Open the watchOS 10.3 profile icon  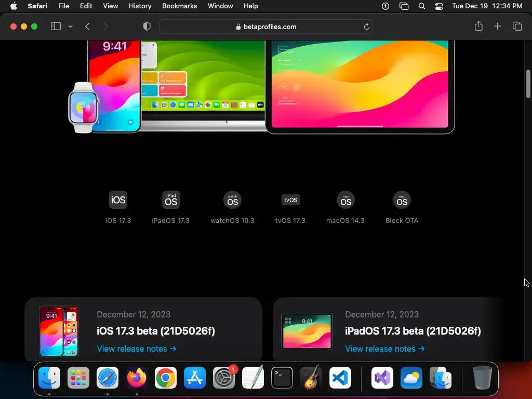[232, 200]
